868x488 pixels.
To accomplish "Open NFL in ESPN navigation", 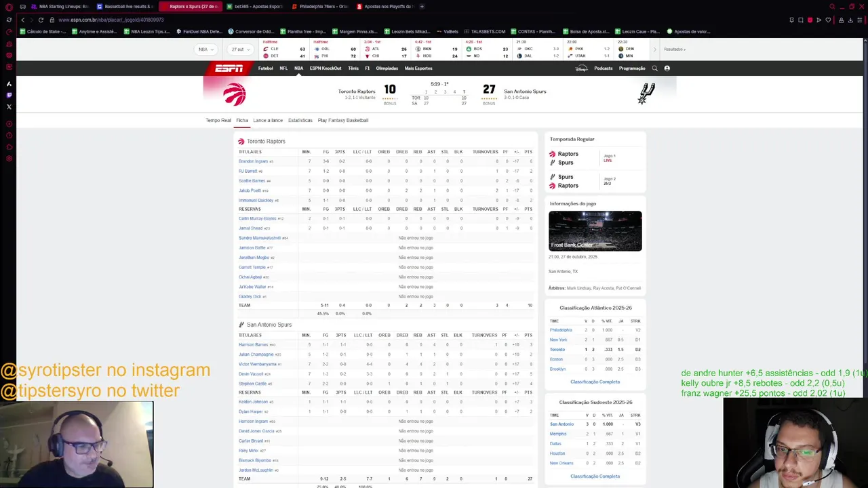I will pyautogui.click(x=283, y=68).
